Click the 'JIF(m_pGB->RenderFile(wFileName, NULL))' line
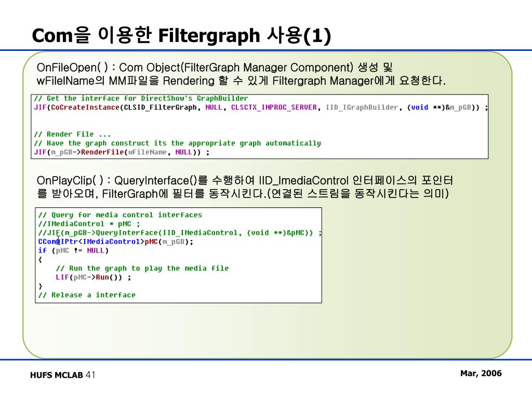 pos(122,152)
